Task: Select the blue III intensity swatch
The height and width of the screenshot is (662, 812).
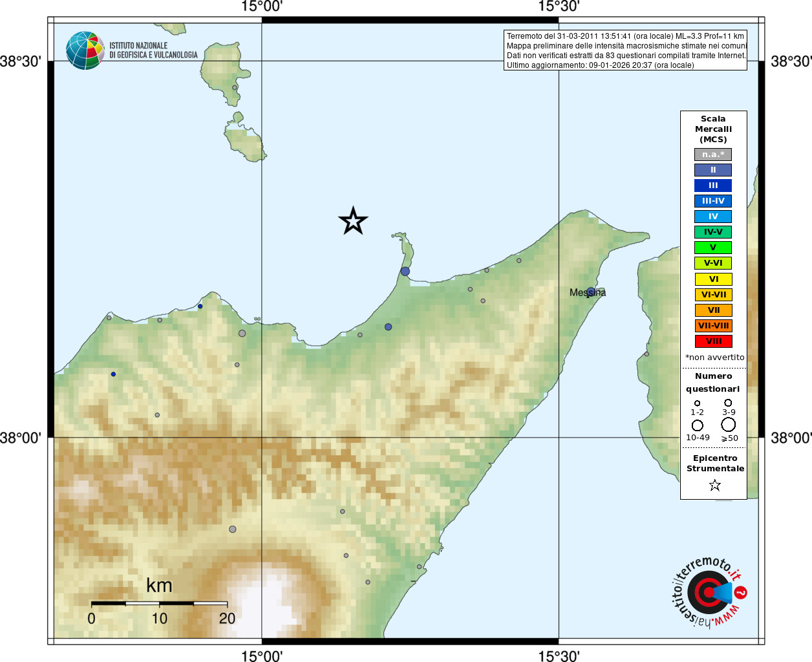Action: [x=713, y=186]
